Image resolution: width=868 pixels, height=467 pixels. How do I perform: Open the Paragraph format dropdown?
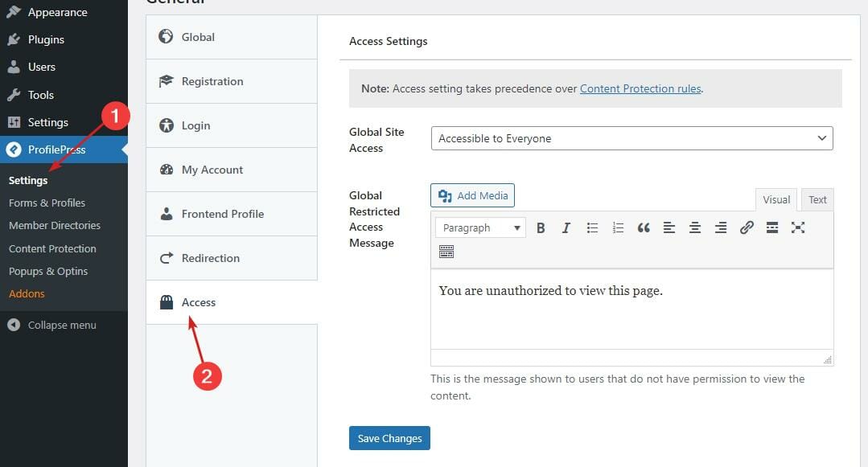pos(480,228)
